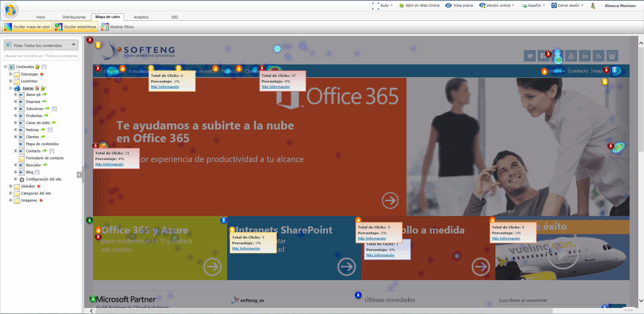Expand the Descargas folder in tree
This screenshot has width=644, height=314.
[x=10, y=74]
